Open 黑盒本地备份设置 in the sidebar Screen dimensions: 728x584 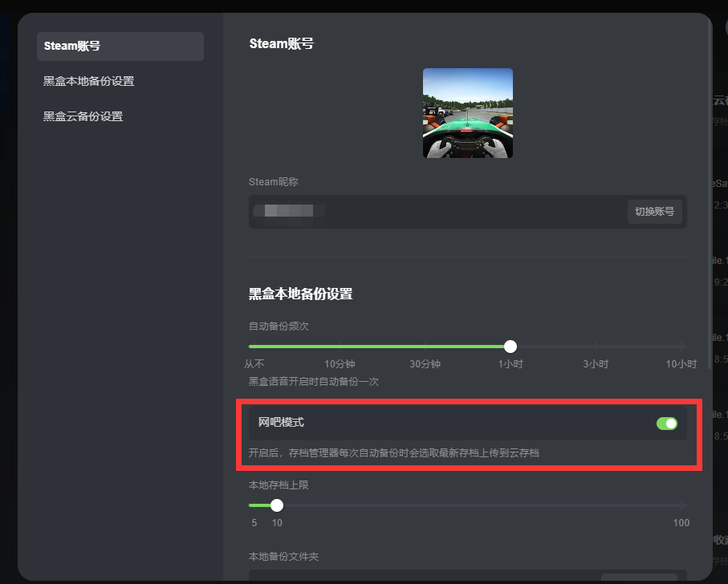[88, 81]
